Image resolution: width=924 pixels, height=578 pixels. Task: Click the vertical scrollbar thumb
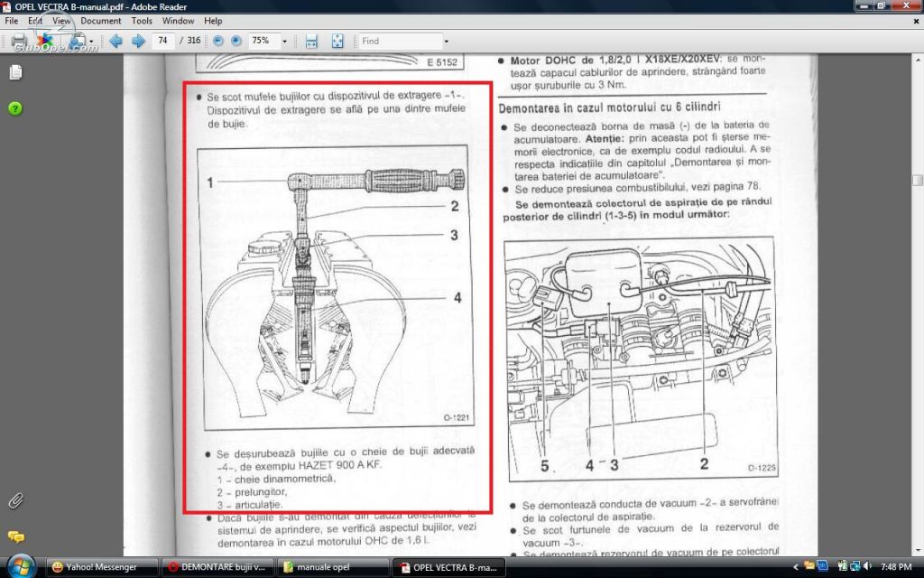click(918, 181)
